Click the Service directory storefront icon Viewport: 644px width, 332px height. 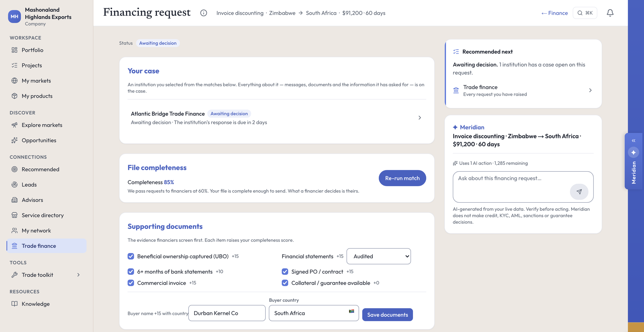point(14,215)
